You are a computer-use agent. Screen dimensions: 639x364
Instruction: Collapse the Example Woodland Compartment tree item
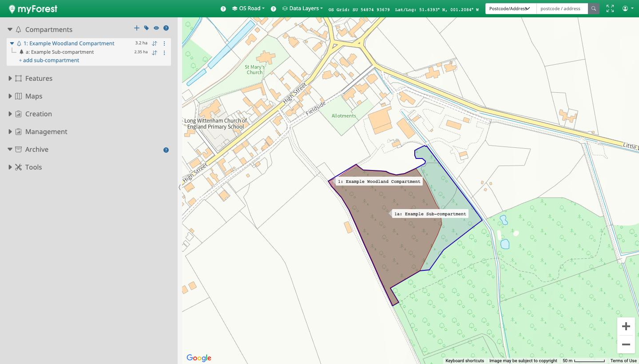coord(12,44)
